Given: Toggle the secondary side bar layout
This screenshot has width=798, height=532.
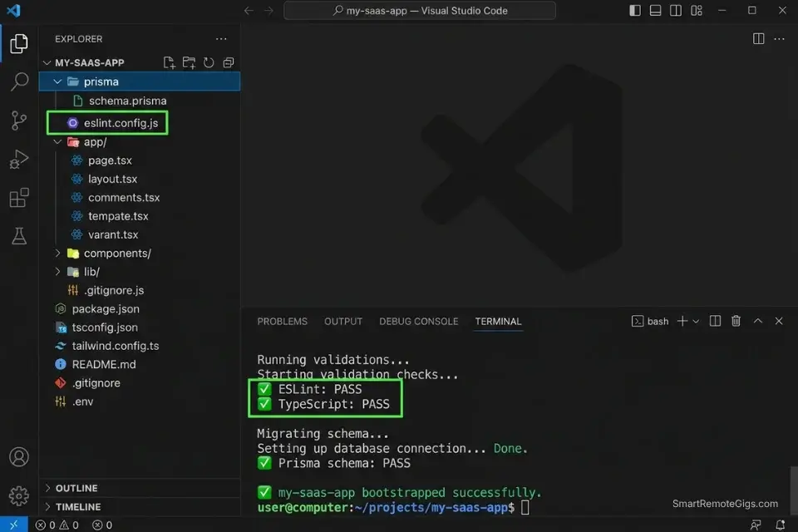Looking at the screenshot, I should coord(676,11).
